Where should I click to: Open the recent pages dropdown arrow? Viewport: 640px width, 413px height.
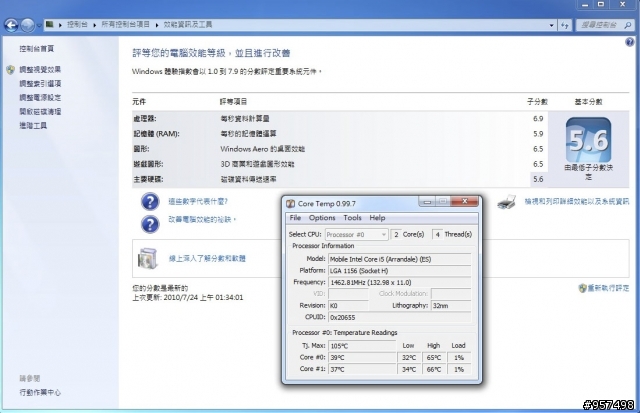coord(39,25)
